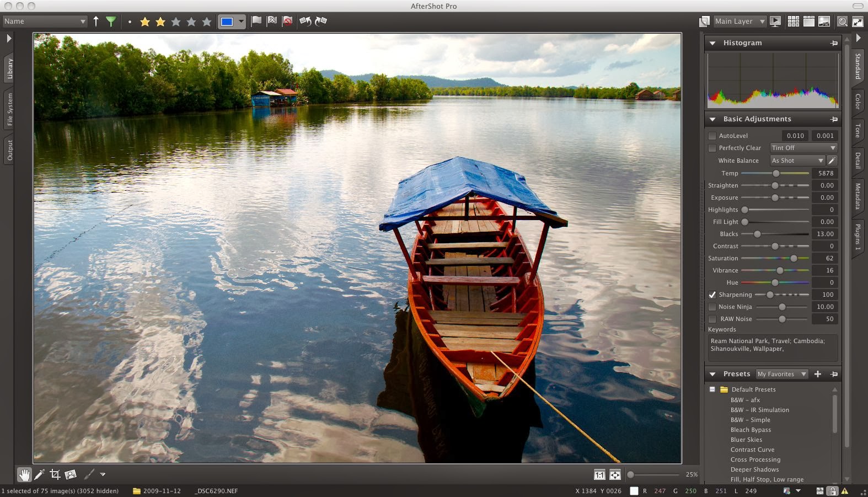Open the White Balance As Shot dropdown
Screen dimensions: 868x497
coord(797,161)
